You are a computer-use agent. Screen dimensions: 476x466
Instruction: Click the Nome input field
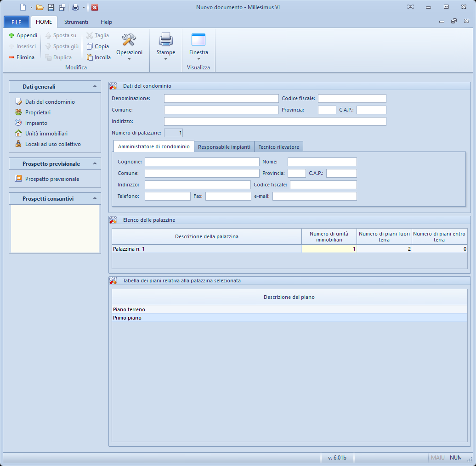tap(322, 162)
